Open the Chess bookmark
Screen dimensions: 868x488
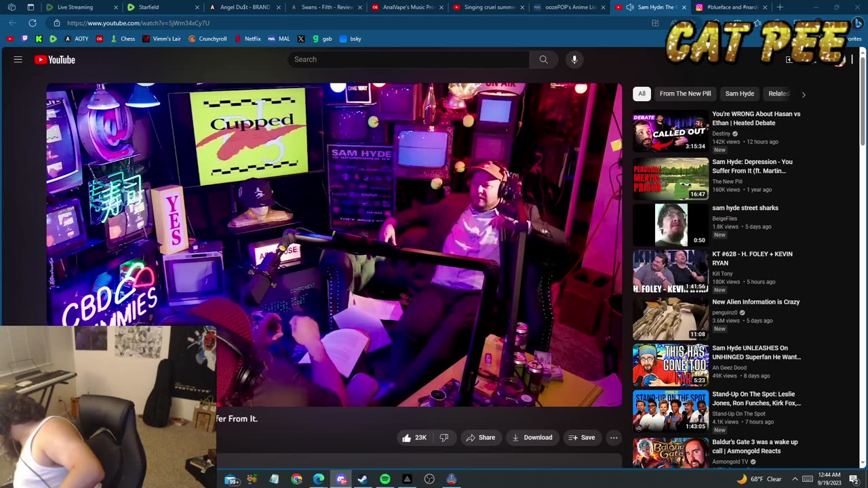123,39
